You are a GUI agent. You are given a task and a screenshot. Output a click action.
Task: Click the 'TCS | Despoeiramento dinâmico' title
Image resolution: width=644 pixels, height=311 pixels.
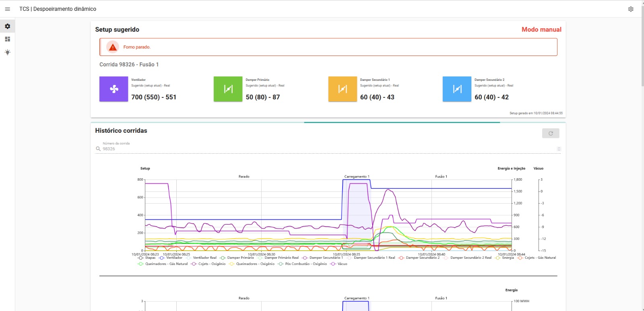pyautogui.click(x=58, y=9)
